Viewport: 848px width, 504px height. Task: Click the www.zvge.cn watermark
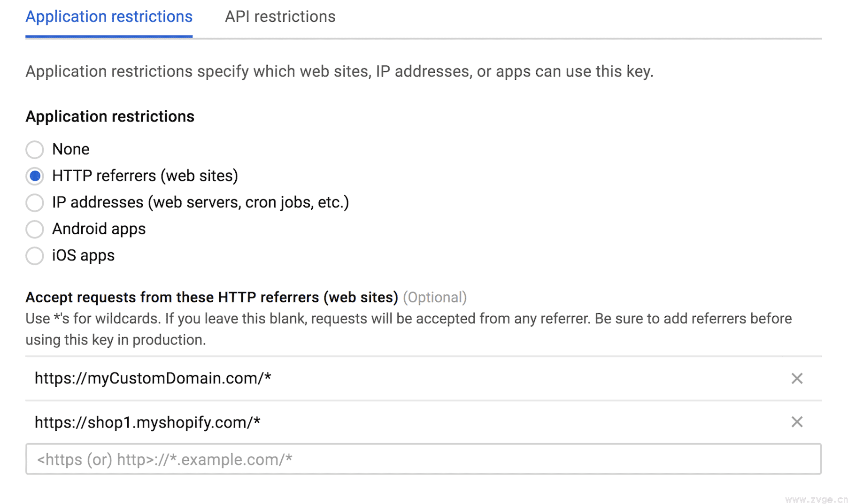click(816, 499)
